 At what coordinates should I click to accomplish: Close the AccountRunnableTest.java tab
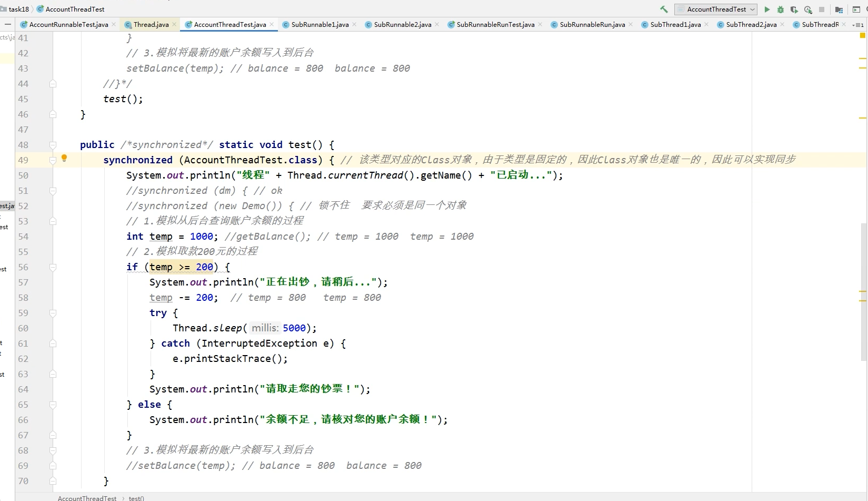tap(114, 24)
